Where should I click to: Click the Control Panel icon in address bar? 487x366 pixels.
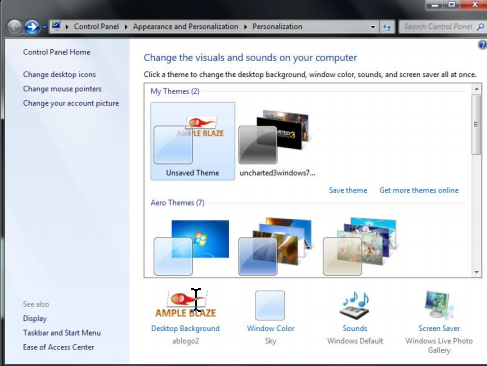pos(56,26)
